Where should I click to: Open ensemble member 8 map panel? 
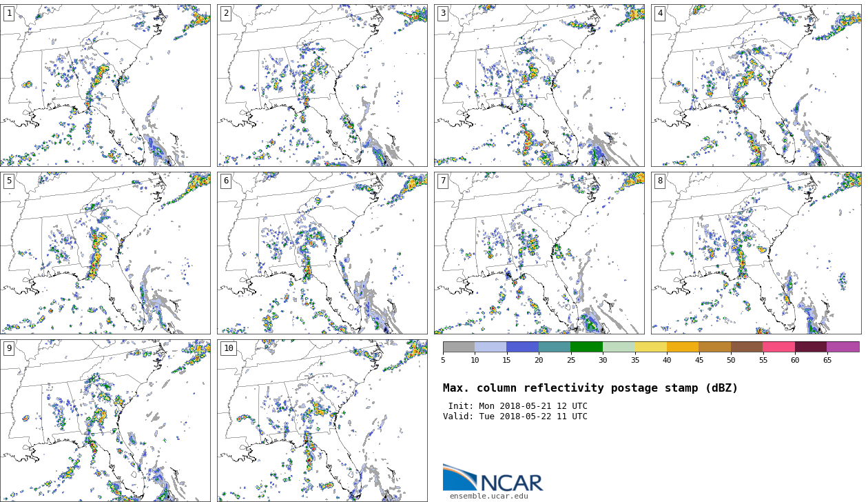pos(756,253)
